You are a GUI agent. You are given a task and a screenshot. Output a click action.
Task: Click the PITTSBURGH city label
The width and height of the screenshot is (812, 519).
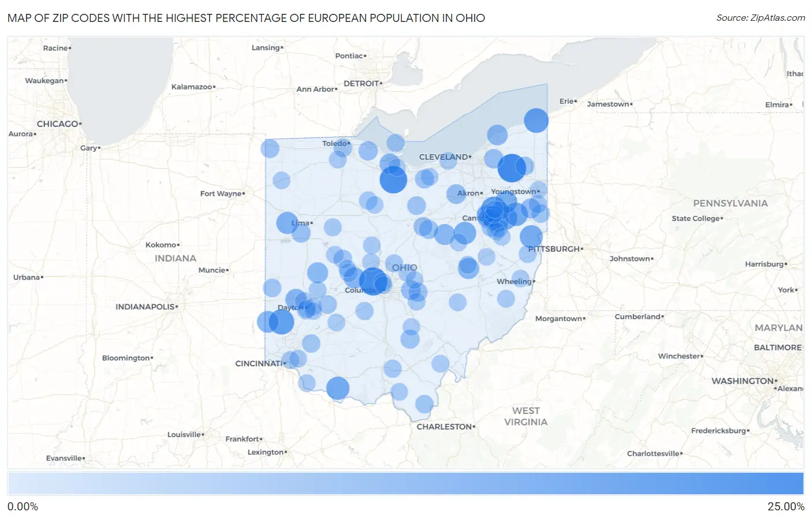[x=554, y=249]
